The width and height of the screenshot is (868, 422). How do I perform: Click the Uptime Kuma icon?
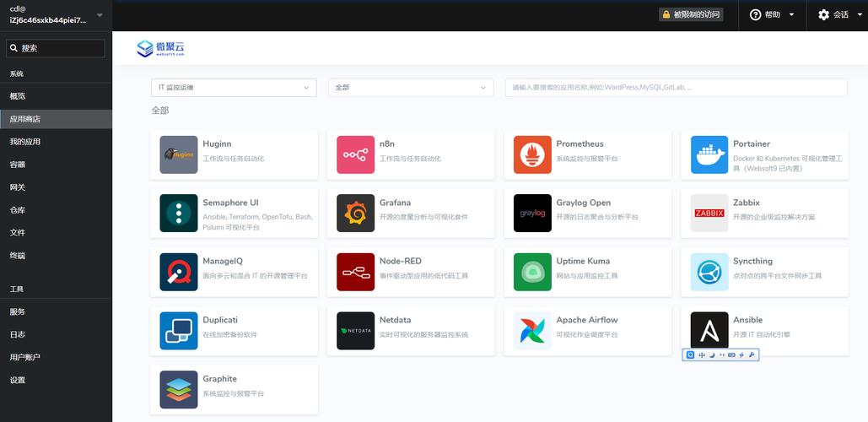pyautogui.click(x=532, y=272)
